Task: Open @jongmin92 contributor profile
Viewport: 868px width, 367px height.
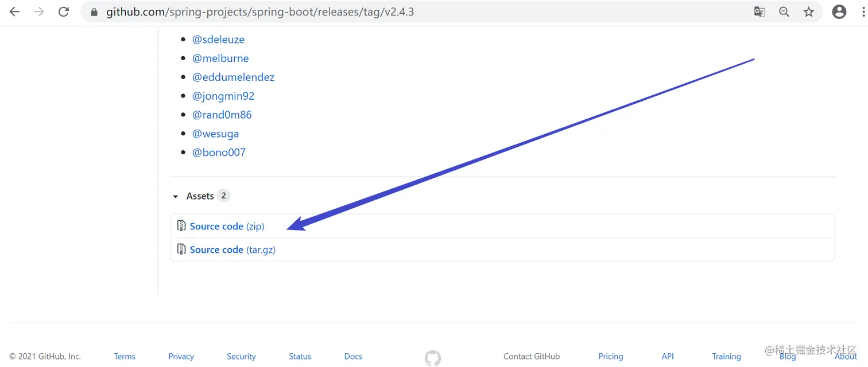Action: coord(223,96)
